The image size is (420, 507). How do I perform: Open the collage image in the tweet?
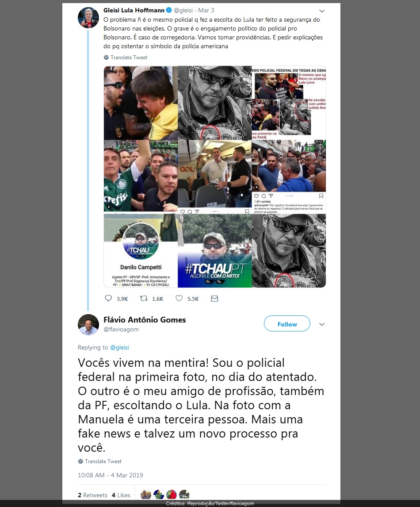(214, 177)
